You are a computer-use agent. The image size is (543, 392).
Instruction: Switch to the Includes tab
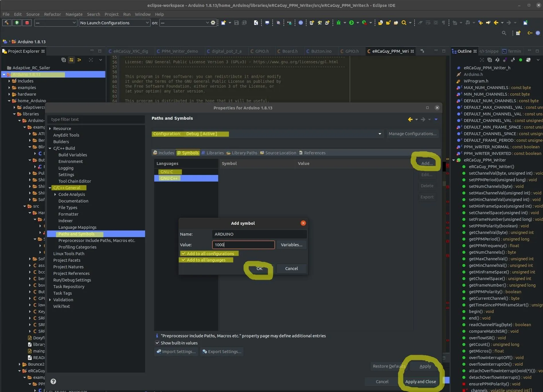coord(164,153)
